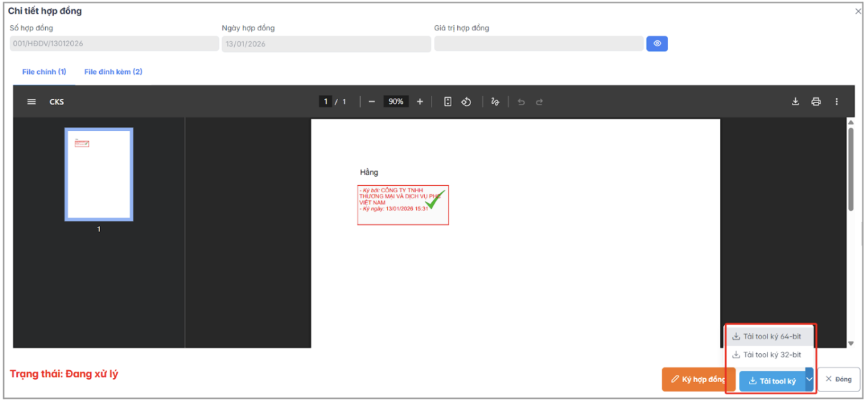Open the PDF sidebar hamburger menu
Image resolution: width=868 pixels, height=402 pixels.
pos(31,102)
